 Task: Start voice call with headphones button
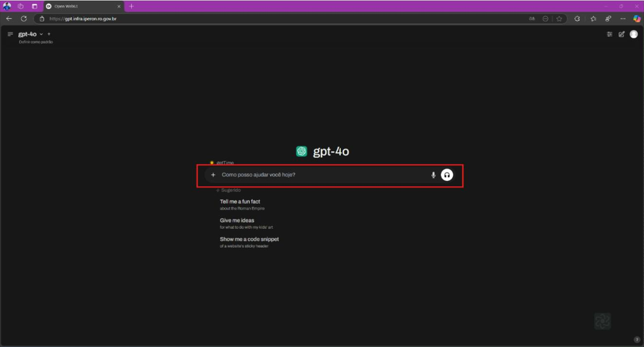[x=447, y=175]
